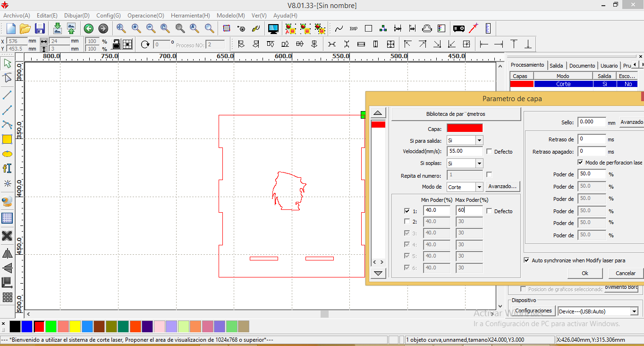Click the red Capa color swatch in dialog

pos(465,128)
